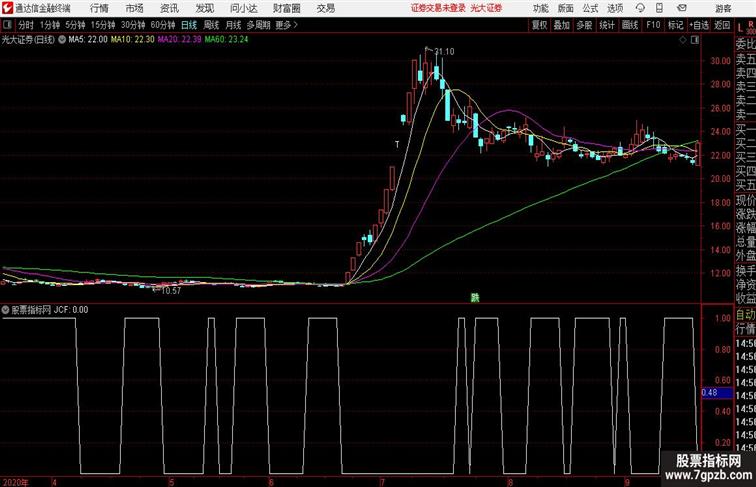Open the 发现 menu
The width and height of the screenshot is (756, 487).
204,8
